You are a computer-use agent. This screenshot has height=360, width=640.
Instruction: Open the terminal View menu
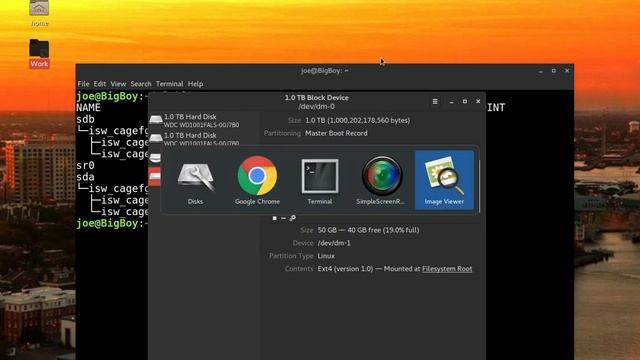point(118,84)
